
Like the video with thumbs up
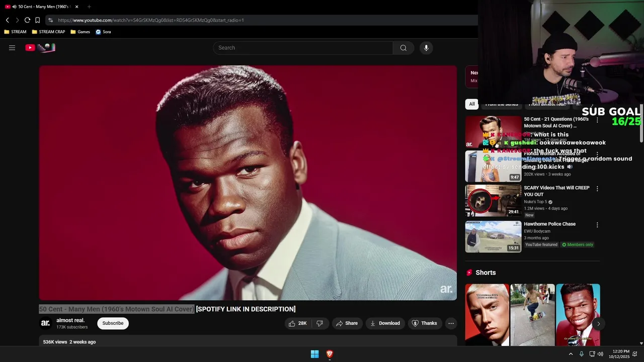point(297,323)
